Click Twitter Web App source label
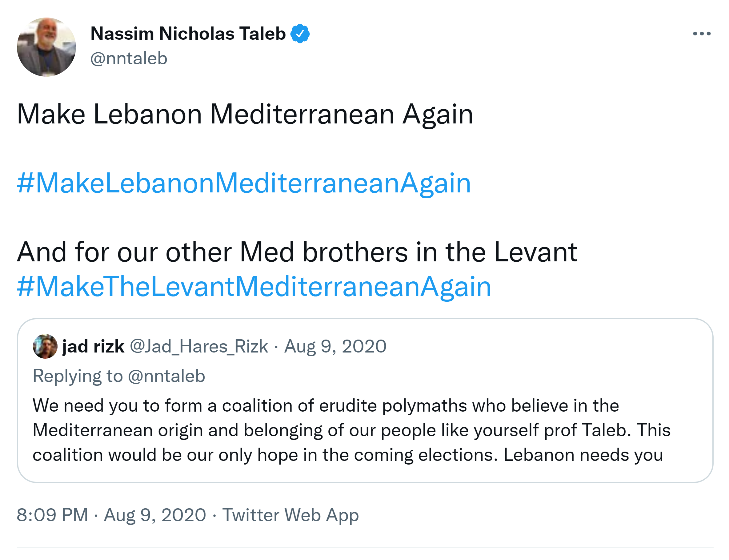This screenshot has height=560, width=729. (x=290, y=515)
